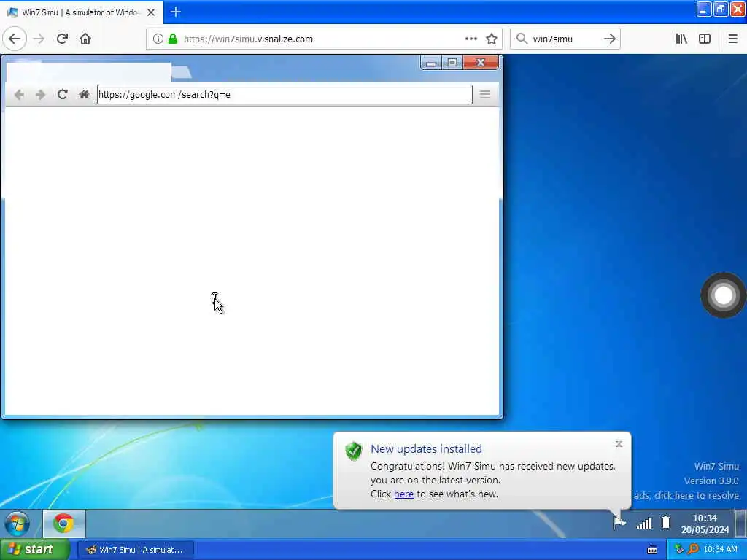Reload the win7simu page in Firefox
Screen dimensions: 747x560
tap(62, 39)
